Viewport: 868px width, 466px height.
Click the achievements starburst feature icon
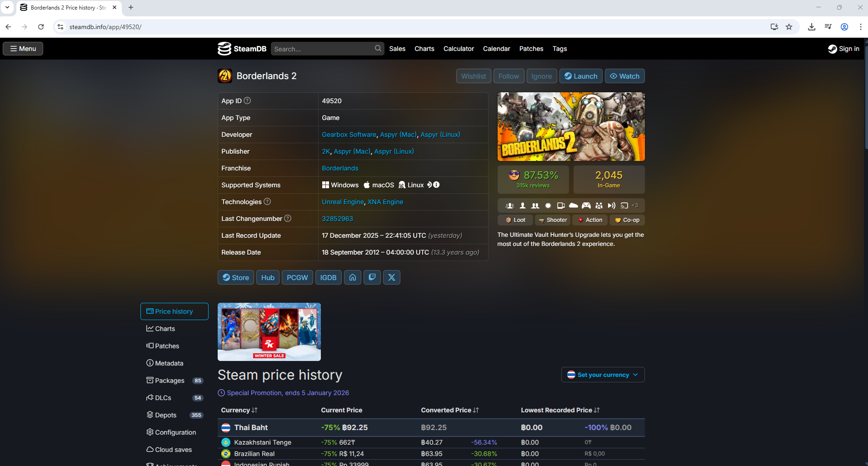pos(548,205)
